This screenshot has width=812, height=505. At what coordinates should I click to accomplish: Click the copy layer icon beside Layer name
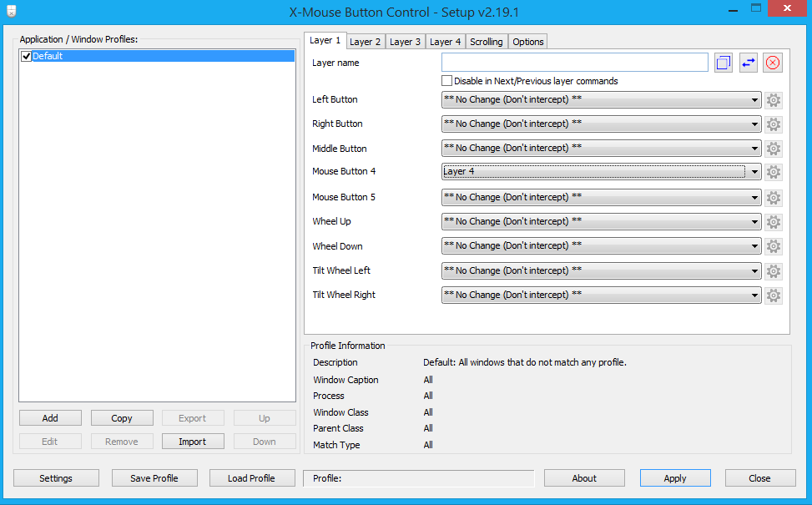pyautogui.click(x=723, y=63)
